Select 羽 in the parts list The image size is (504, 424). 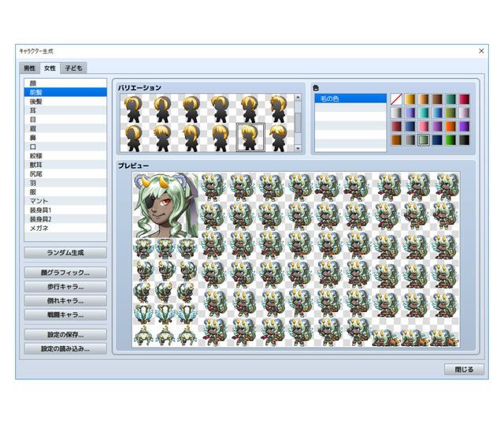(65, 183)
